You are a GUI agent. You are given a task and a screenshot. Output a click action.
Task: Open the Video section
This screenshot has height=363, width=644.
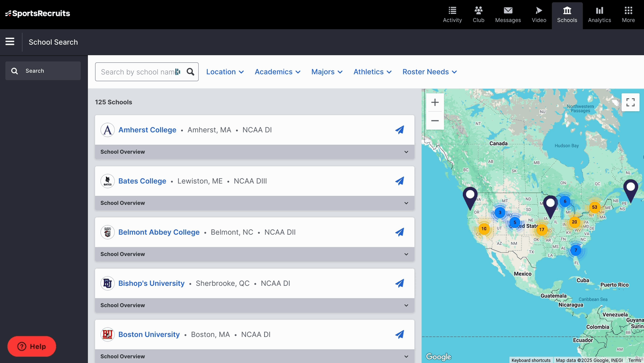[539, 15]
